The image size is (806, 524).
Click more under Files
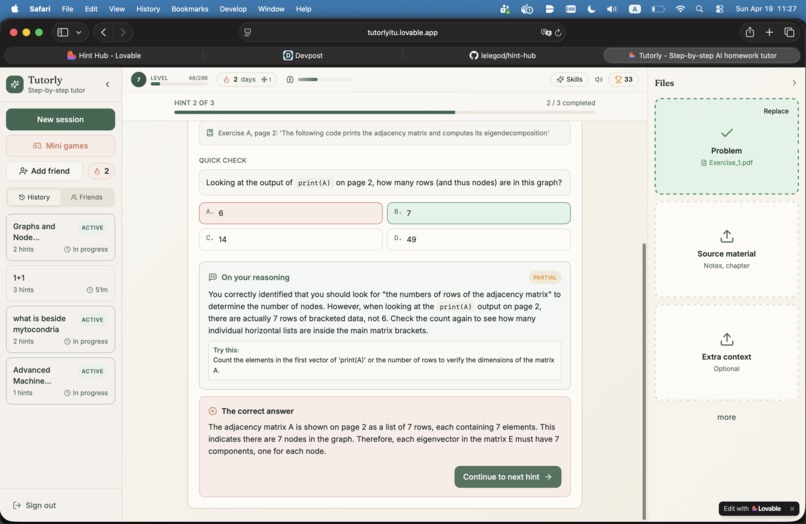click(726, 418)
